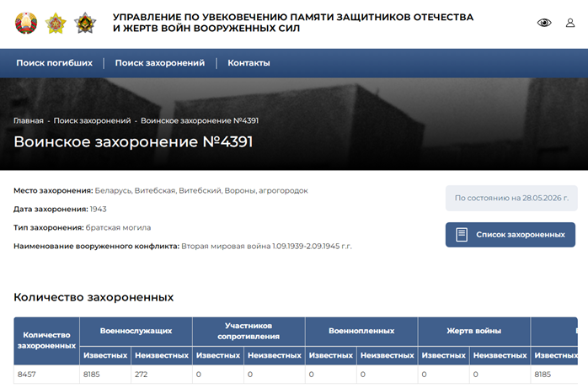Screen dimensions: 588x388
Task: Click Воинское захоронение №4391 breadcrumb
Action: [x=200, y=120]
